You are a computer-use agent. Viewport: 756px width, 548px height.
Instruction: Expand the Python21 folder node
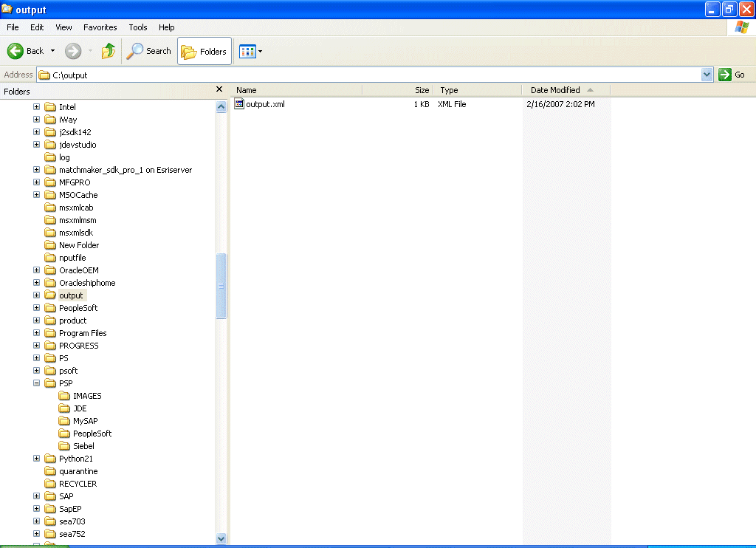(37, 458)
